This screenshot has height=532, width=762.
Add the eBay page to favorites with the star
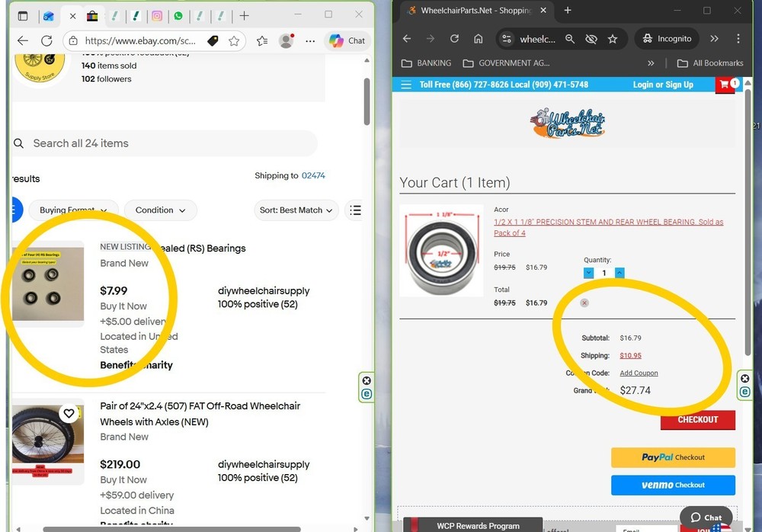pos(234,41)
